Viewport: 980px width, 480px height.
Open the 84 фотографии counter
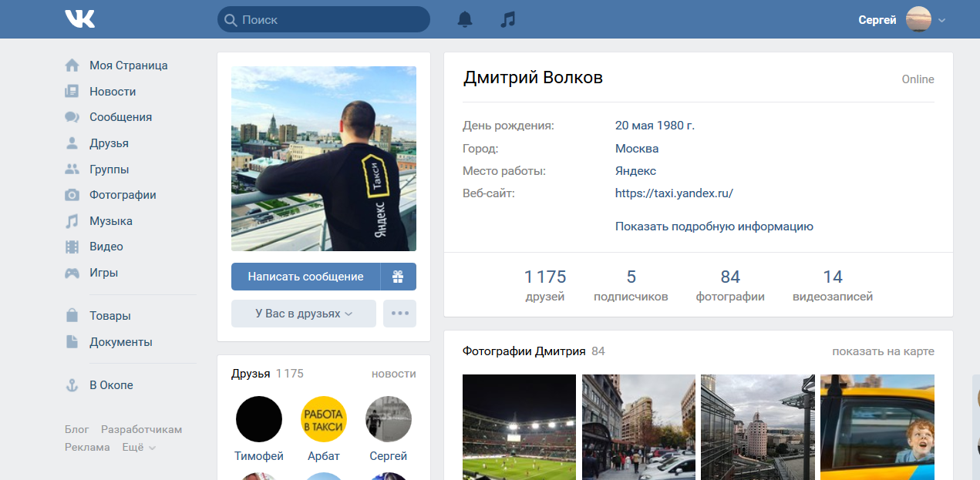(x=730, y=286)
